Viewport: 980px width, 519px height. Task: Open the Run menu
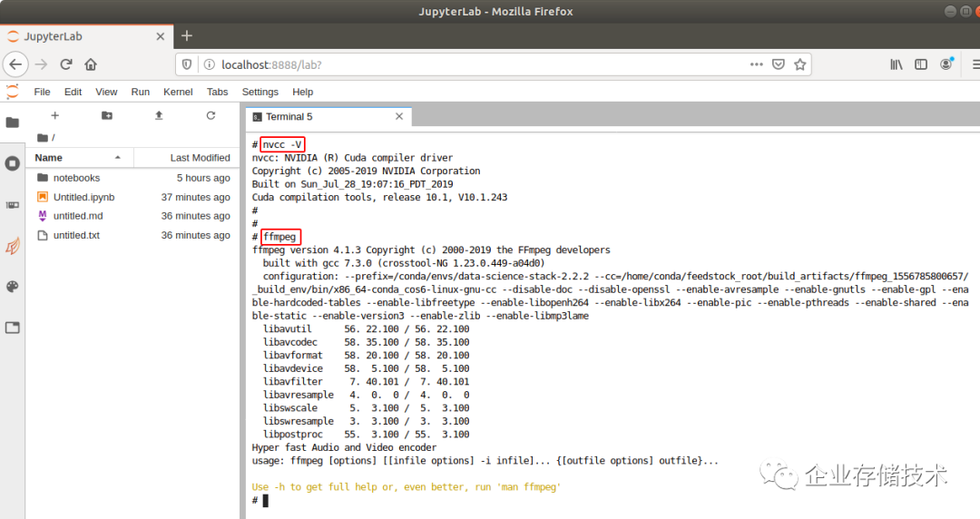click(x=140, y=92)
